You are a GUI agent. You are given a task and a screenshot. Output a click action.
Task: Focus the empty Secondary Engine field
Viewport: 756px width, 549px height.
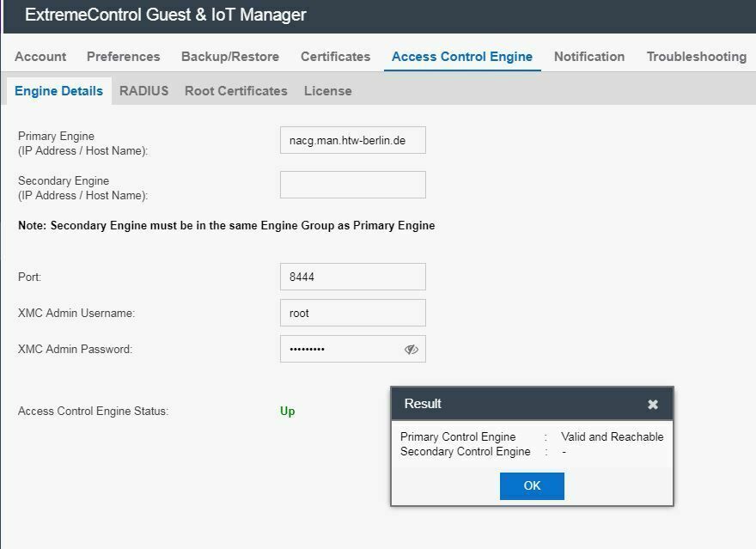click(352, 185)
